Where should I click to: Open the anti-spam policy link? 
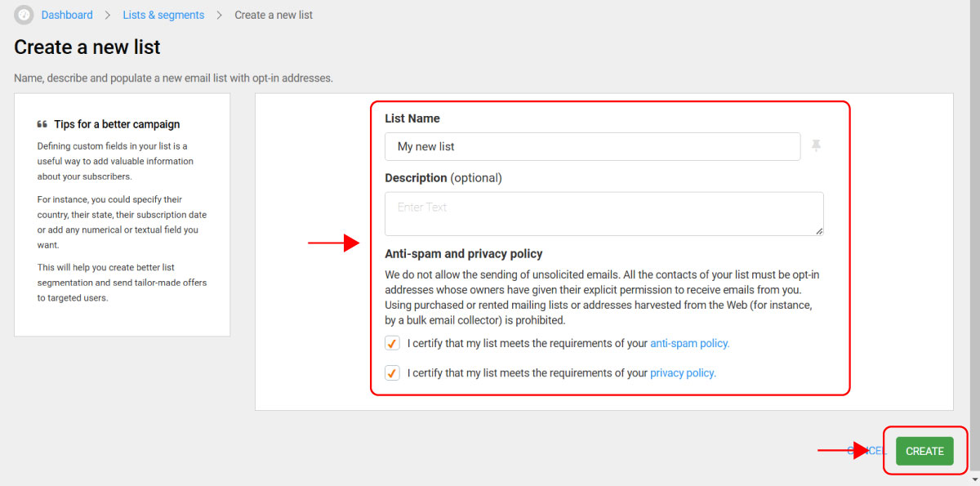[689, 343]
